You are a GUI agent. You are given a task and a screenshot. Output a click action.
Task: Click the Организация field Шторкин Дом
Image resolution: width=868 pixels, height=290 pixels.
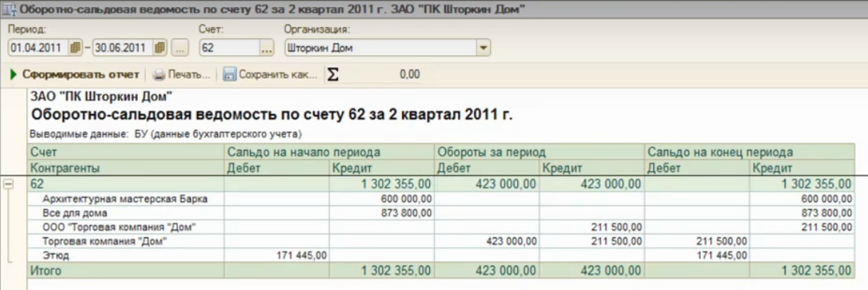pos(381,48)
